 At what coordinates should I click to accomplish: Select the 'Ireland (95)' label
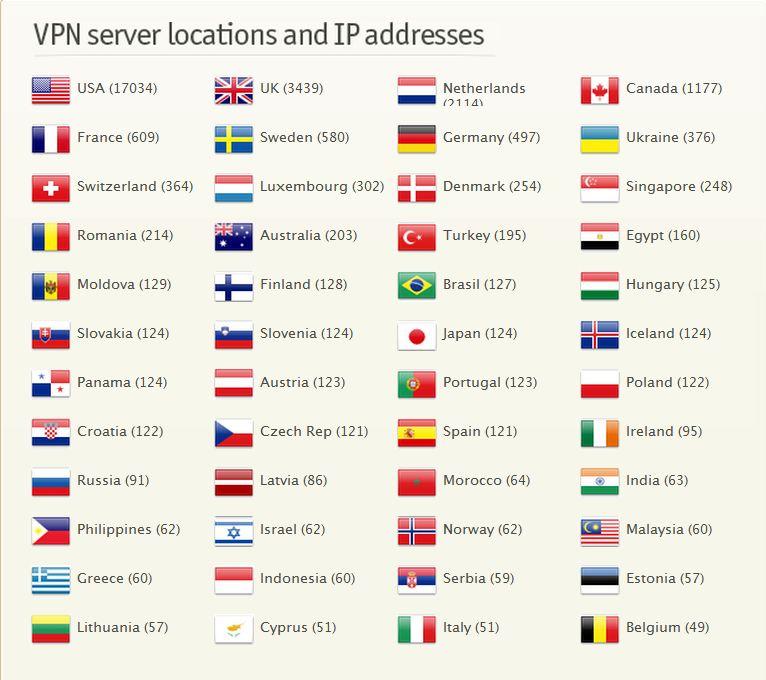click(664, 431)
